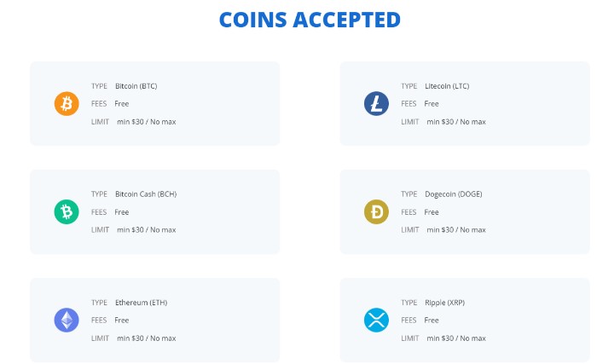
Task: Click the blue Litecoin logo icon
Action: (x=376, y=104)
